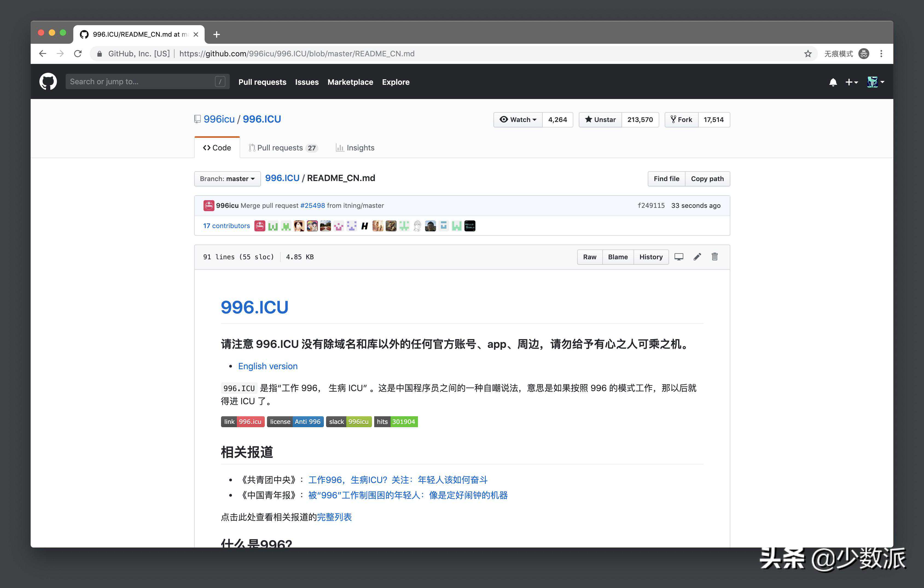The width and height of the screenshot is (924, 588).
Task: Reload the page in browser
Action: point(78,54)
